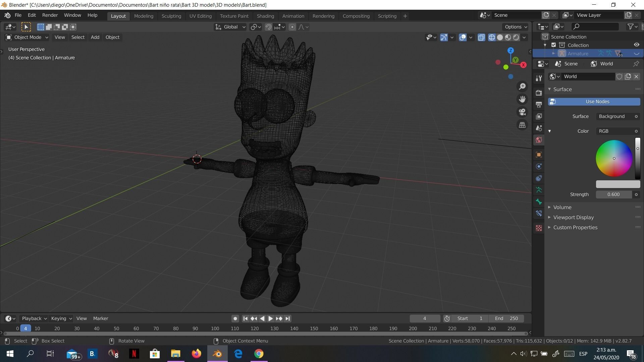Screen dimensions: 644x362
Task: Open the Options dropdown
Action: [516, 27]
